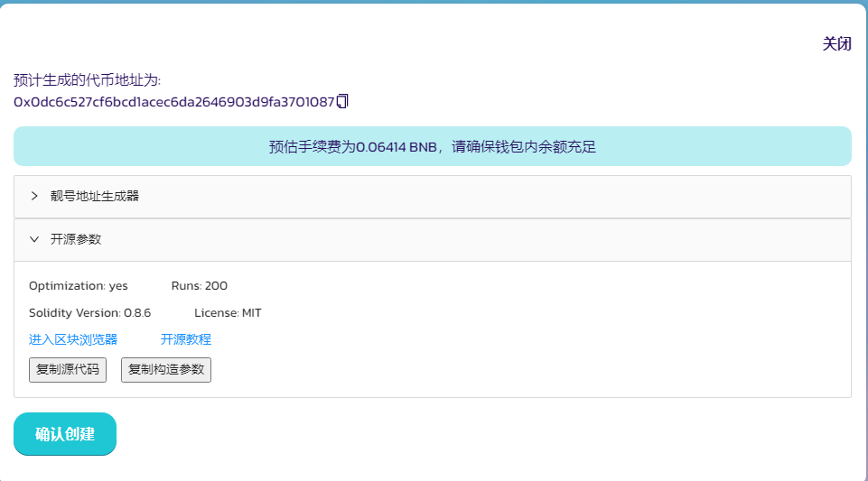Click the 预计生成的代币地址为 label
868x481 pixels.
pos(88,80)
